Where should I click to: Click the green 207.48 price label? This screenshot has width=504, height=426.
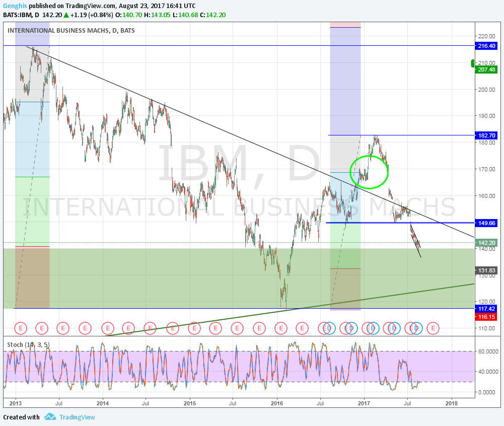(x=486, y=69)
